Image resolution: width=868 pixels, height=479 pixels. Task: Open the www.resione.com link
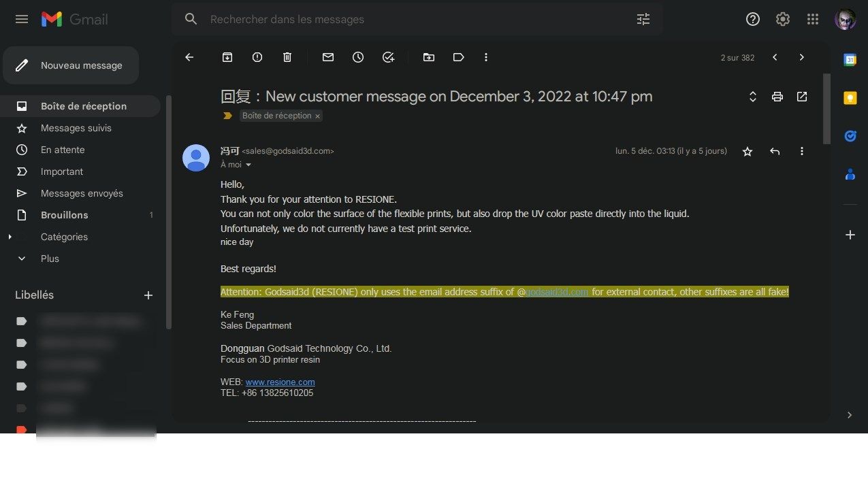(280, 382)
